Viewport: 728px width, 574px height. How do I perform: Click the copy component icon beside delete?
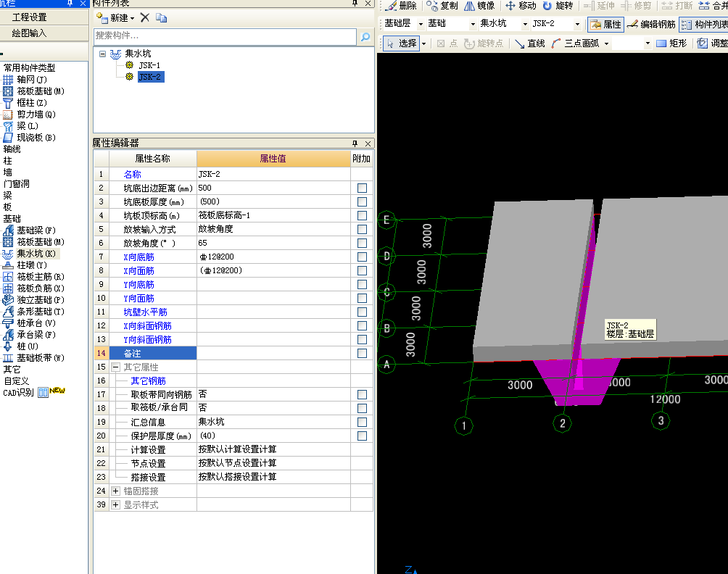(161, 17)
